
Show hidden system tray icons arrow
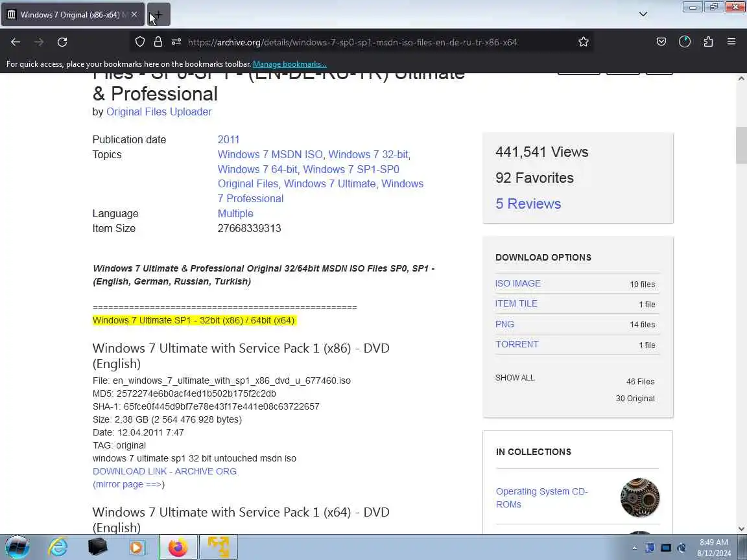[x=634, y=548]
